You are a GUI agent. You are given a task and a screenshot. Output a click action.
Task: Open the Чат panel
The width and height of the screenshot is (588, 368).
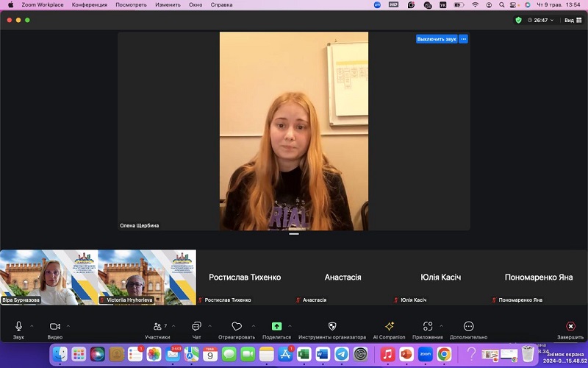196,326
